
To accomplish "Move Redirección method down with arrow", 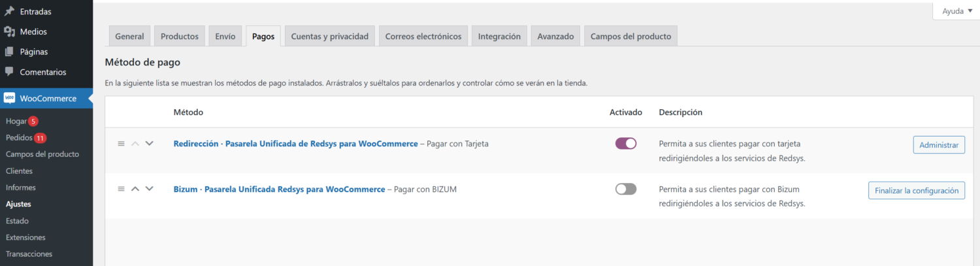I will pos(149,144).
